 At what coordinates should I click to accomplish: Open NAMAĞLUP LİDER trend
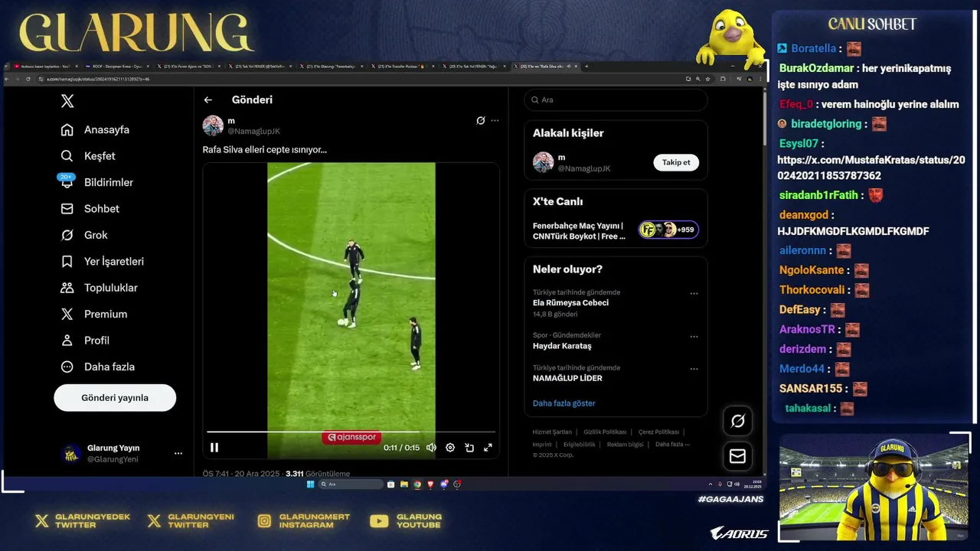567,378
